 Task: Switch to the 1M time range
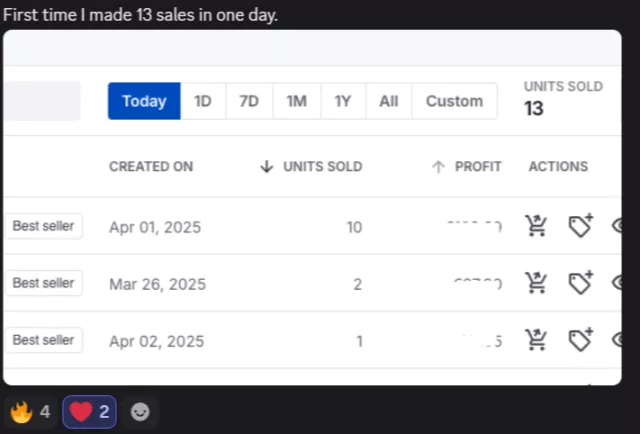296,101
